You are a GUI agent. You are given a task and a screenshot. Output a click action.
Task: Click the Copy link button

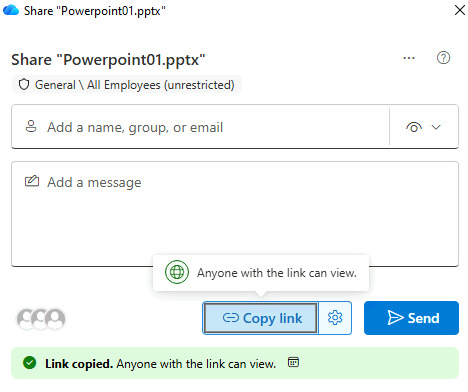260,318
